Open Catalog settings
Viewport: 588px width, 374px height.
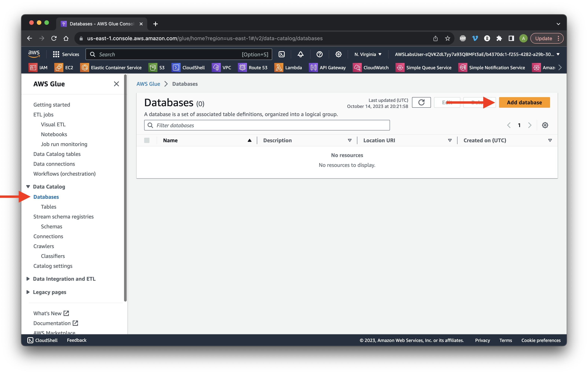click(x=53, y=266)
